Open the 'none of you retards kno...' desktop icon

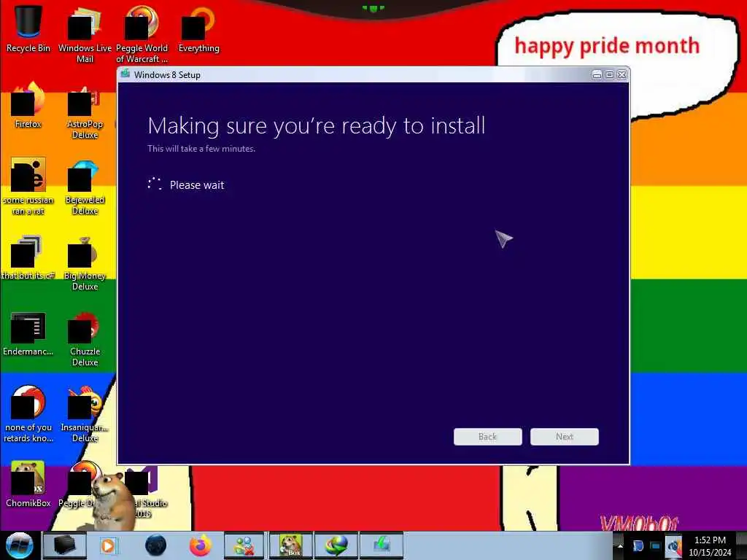coord(28,414)
